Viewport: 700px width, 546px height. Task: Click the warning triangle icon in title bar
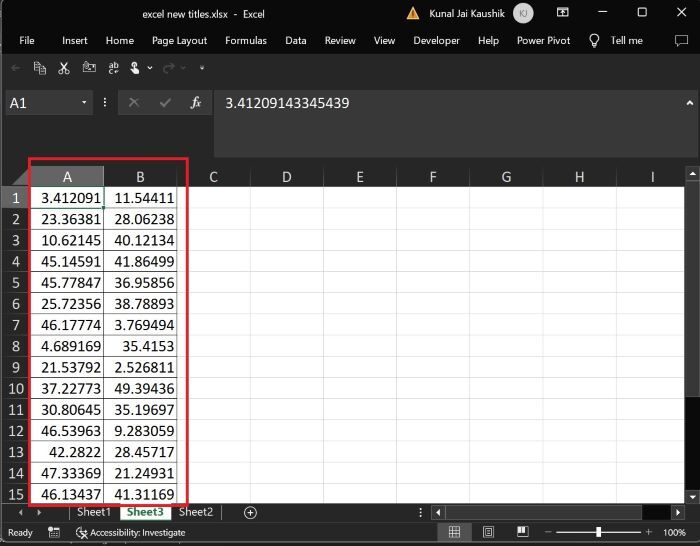pos(413,13)
